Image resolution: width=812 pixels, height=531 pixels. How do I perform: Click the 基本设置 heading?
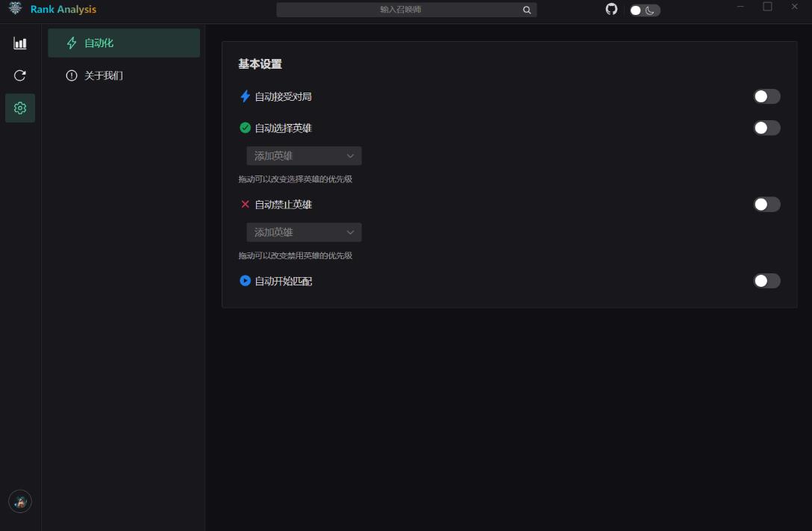pyautogui.click(x=260, y=64)
